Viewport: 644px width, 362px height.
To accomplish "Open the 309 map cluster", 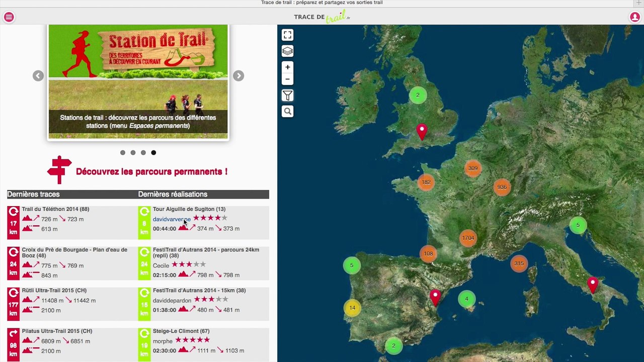I will pyautogui.click(x=472, y=168).
